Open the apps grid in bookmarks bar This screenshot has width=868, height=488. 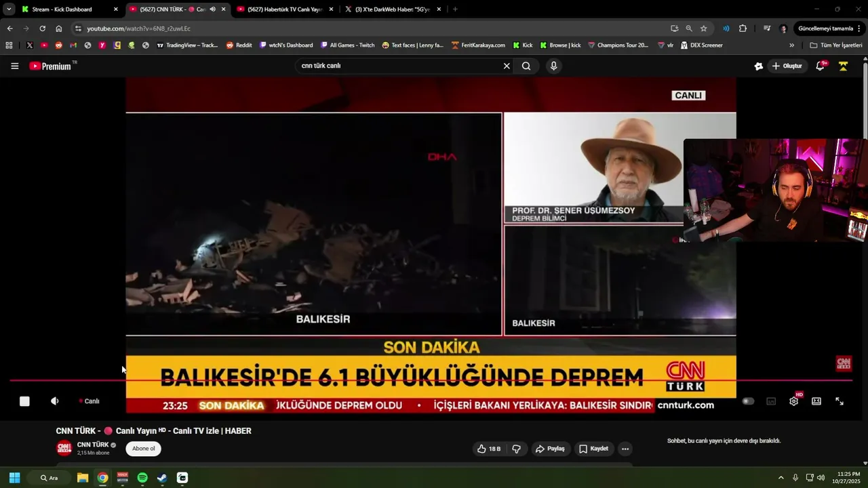(9, 45)
